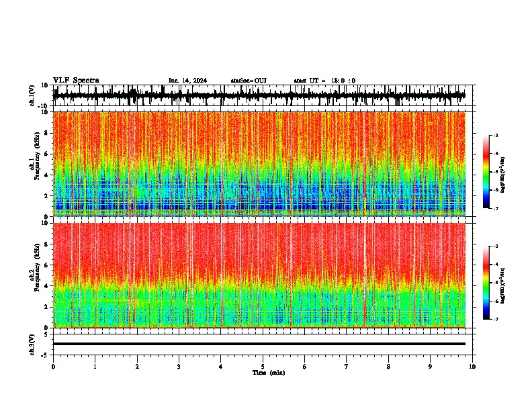
Task: Click the "ch.3(V)" axis label
Action: [x=32, y=345]
